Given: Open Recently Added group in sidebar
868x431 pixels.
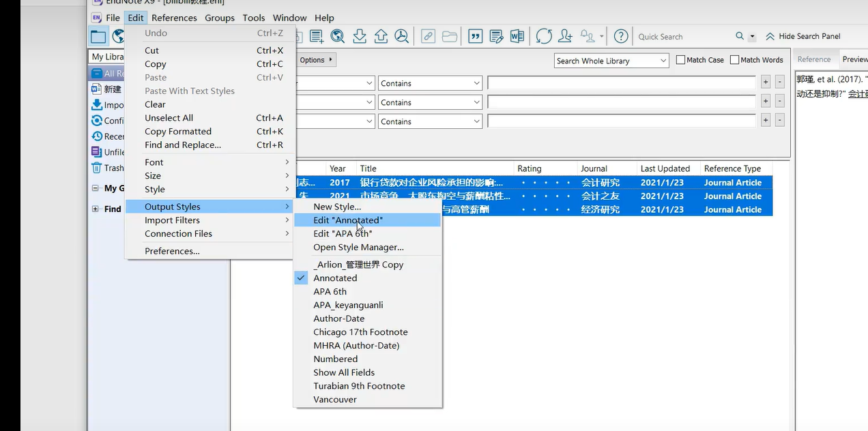Looking at the screenshot, I should click(107, 136).
